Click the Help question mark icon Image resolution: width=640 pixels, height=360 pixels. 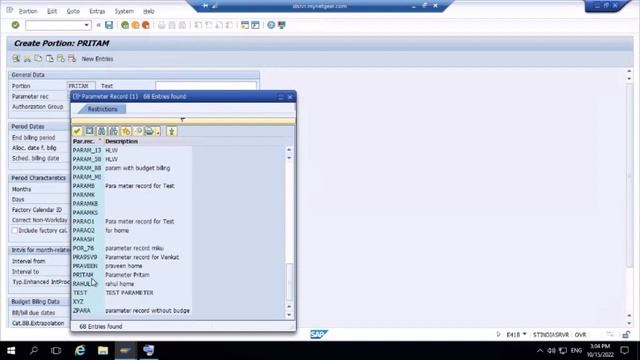pos(271,25)
